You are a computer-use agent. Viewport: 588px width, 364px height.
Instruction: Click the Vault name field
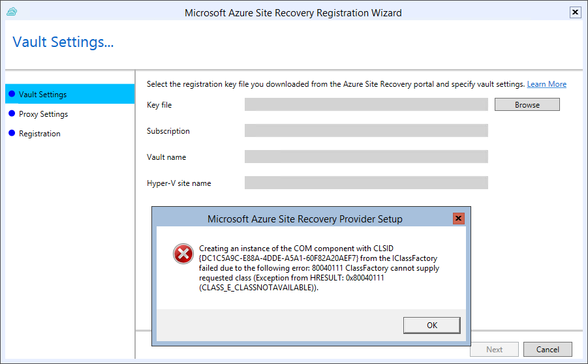coord(366,157)
